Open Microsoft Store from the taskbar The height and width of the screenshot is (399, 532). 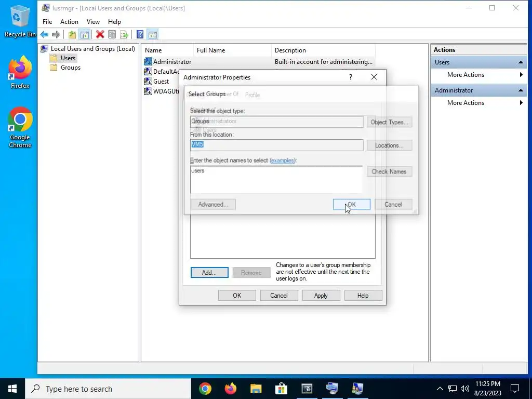(281, 389)
